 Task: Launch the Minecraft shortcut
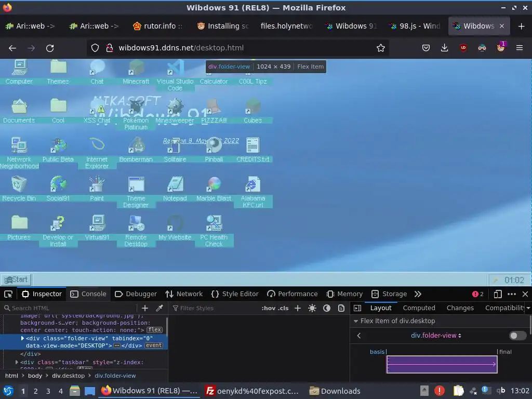click(136, 72)
